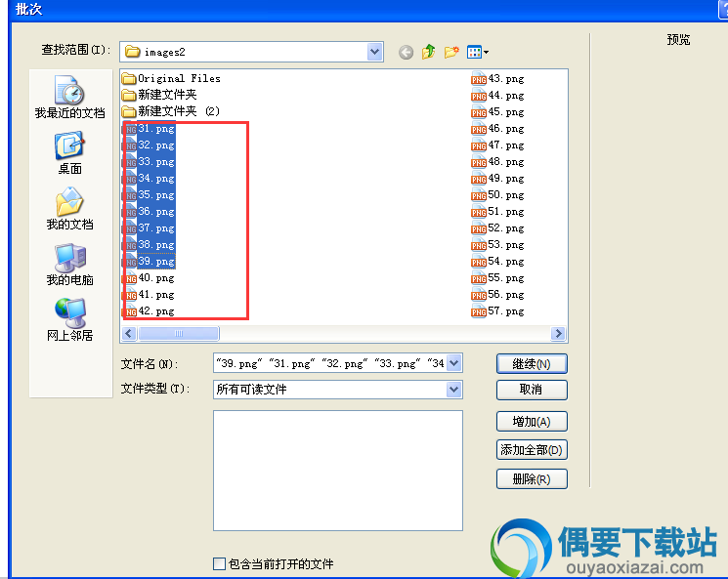Click the 继续(N) button
The height and width of the screenshot is (579, 728).
pyautogui.click(x=532, y=364)
